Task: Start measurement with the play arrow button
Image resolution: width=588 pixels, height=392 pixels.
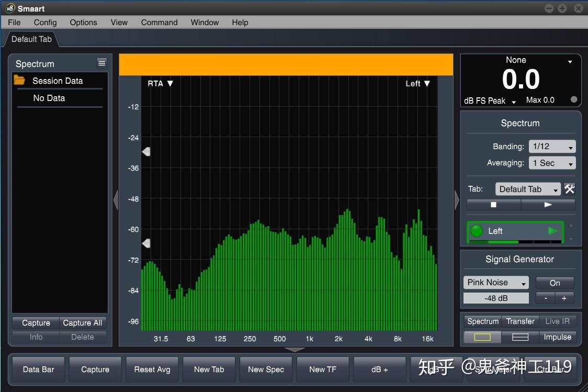Action: pos(548,205)
